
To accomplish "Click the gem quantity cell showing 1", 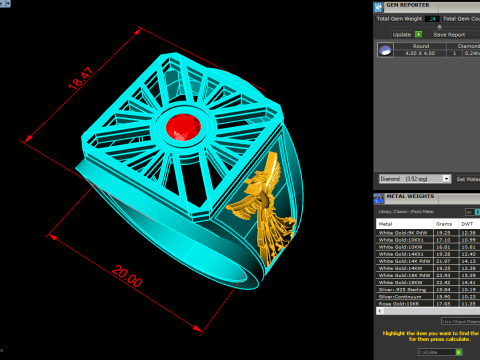I will click(454, 53).
